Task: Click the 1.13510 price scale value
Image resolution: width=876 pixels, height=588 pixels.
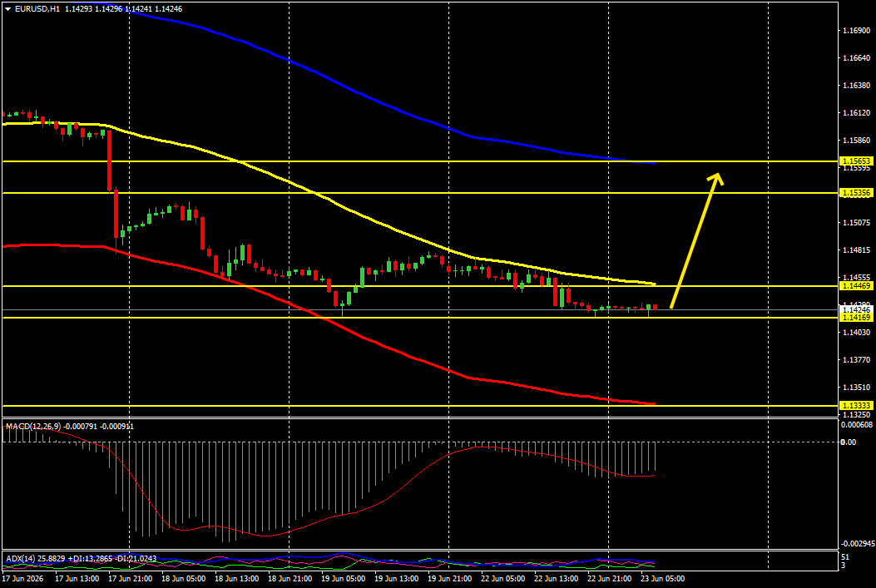Action: tap(856, 388)
